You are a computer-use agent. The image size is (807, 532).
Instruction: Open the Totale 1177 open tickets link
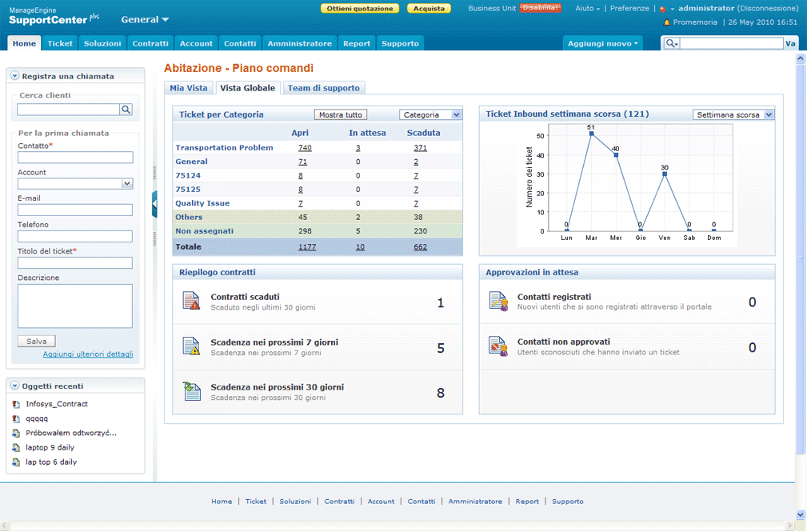pos(307,247)
